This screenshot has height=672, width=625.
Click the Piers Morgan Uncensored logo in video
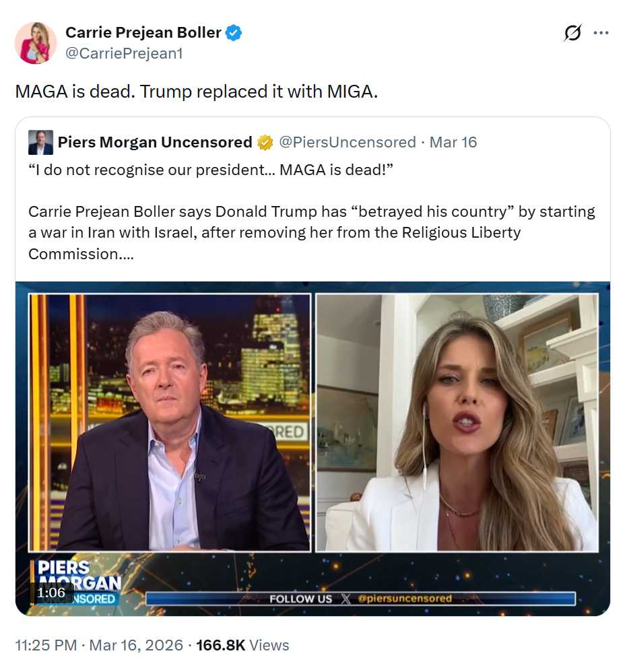77,582
